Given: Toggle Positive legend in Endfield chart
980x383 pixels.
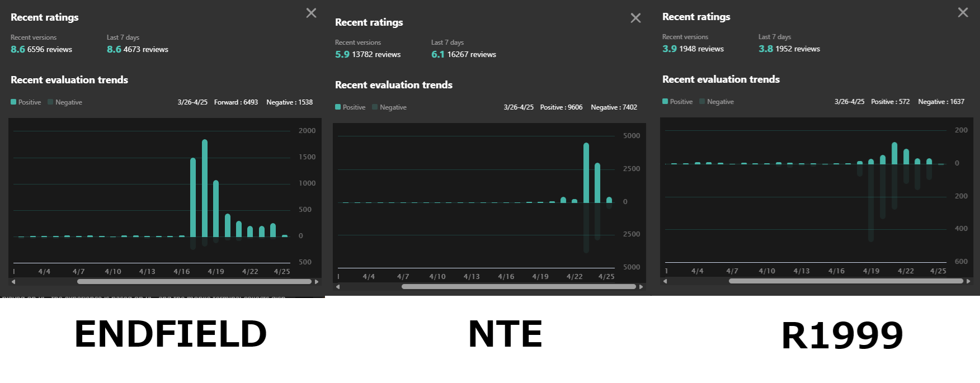Looking at the screenshot, I should click(x=26, y=102).
